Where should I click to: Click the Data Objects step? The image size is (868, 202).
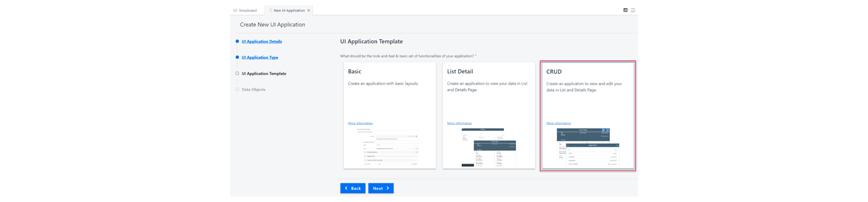[253, 90]
